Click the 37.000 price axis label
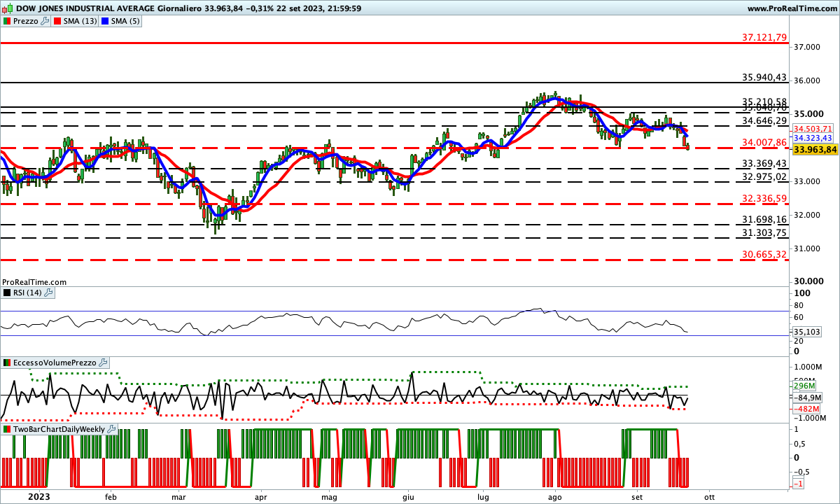The image size is (840, 504). [806, 47]
